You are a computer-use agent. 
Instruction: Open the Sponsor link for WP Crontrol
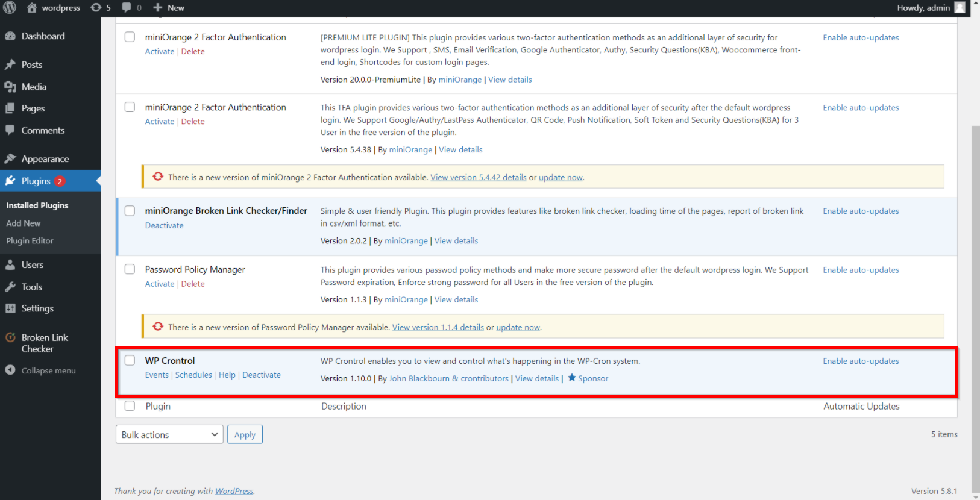(593, 378)
